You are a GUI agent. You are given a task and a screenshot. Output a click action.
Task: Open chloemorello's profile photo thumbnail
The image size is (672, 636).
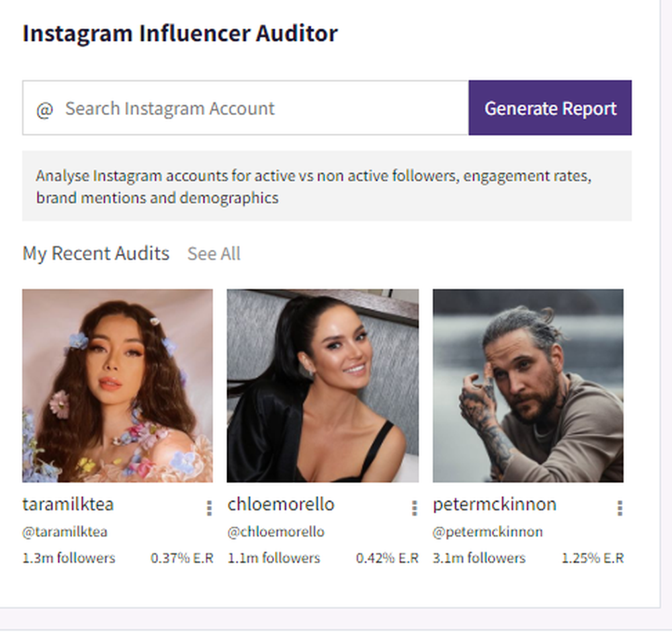(x=323, y=385)
